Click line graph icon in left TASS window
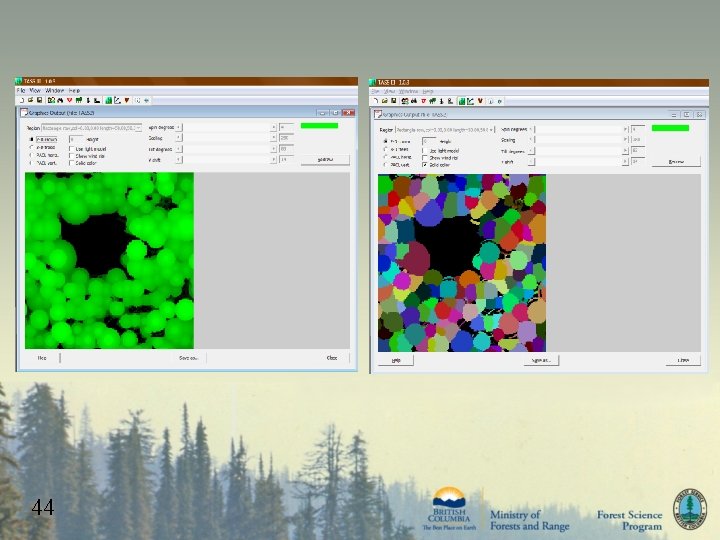 [x=118, y=100]
